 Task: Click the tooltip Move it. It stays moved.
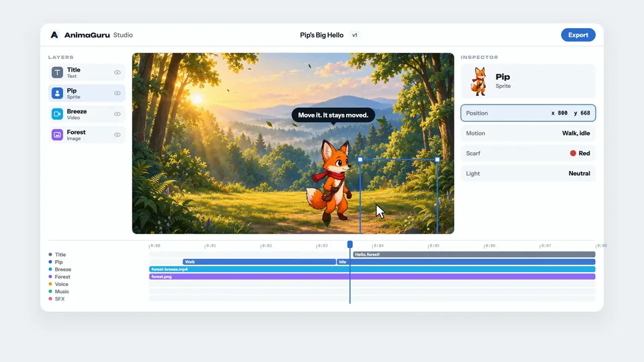[333, 115]
